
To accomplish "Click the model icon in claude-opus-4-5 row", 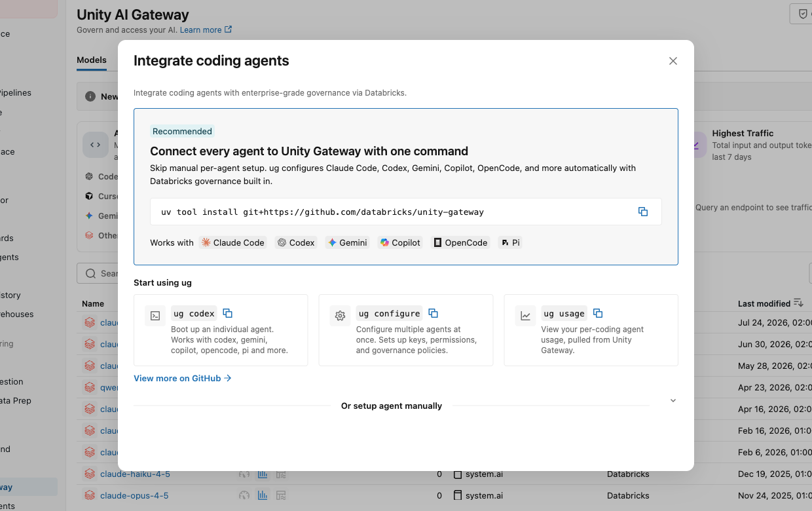I will click(89, 495).
